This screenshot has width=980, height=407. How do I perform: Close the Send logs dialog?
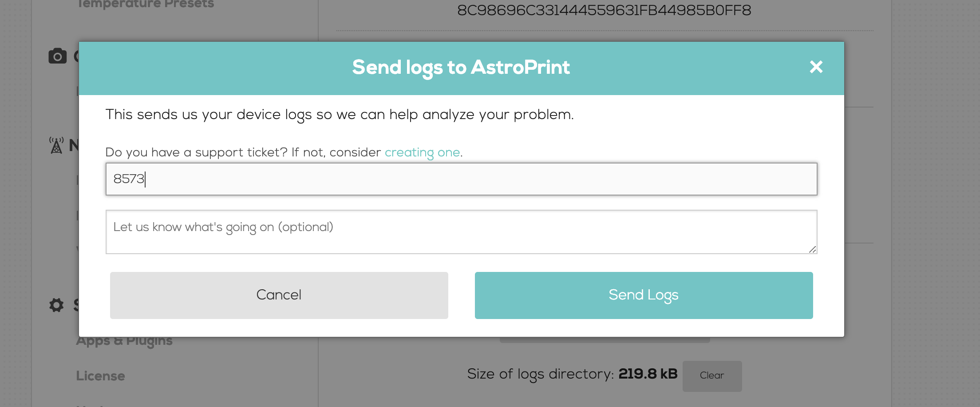point(816,67)
